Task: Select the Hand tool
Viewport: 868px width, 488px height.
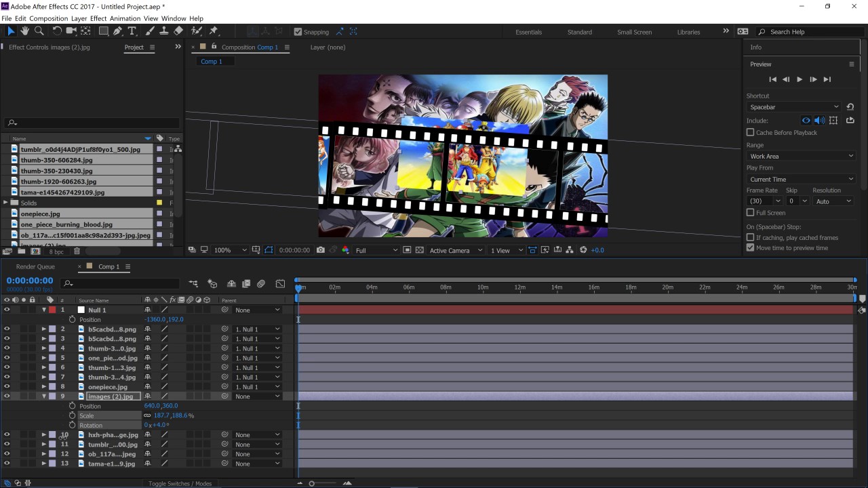Action: coord(25,31)
